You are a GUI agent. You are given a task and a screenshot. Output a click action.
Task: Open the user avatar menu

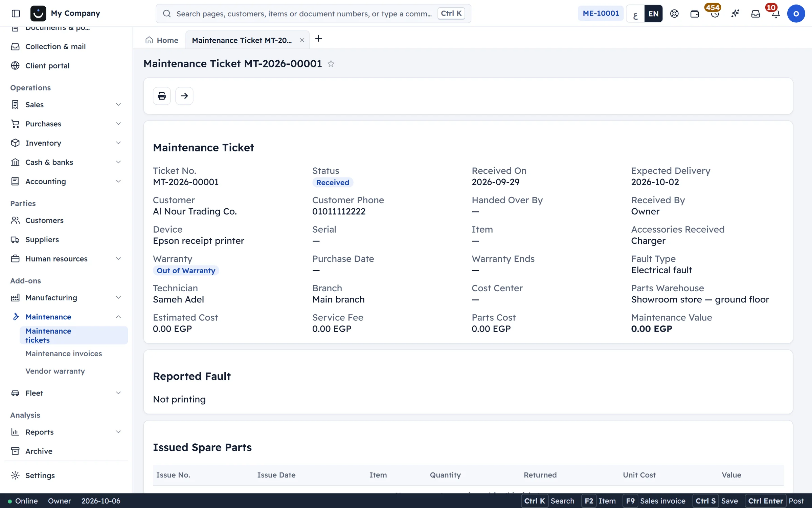click(796, 14)
